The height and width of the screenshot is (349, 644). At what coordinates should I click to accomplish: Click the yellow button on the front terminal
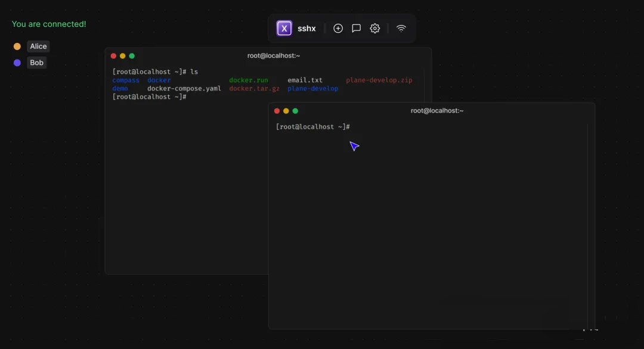286,111
